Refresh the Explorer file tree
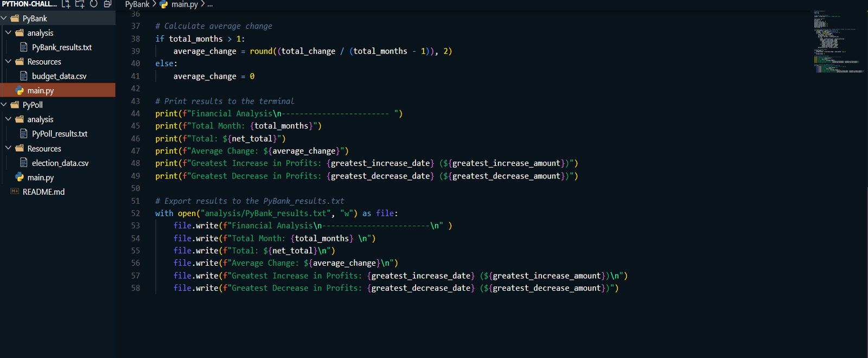The height and width of the screenshot is (358, 868). (93, 4)
